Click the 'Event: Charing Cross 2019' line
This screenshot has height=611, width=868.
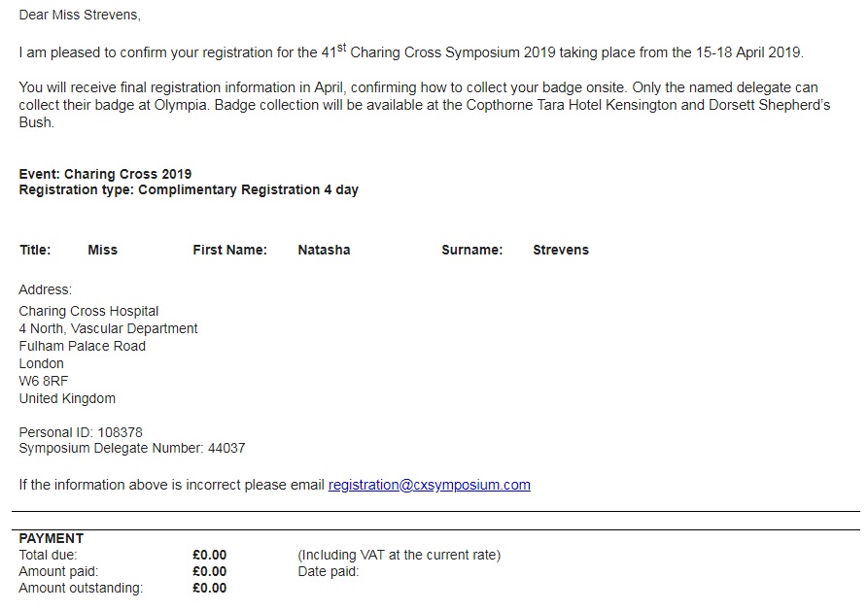[105, 175]
